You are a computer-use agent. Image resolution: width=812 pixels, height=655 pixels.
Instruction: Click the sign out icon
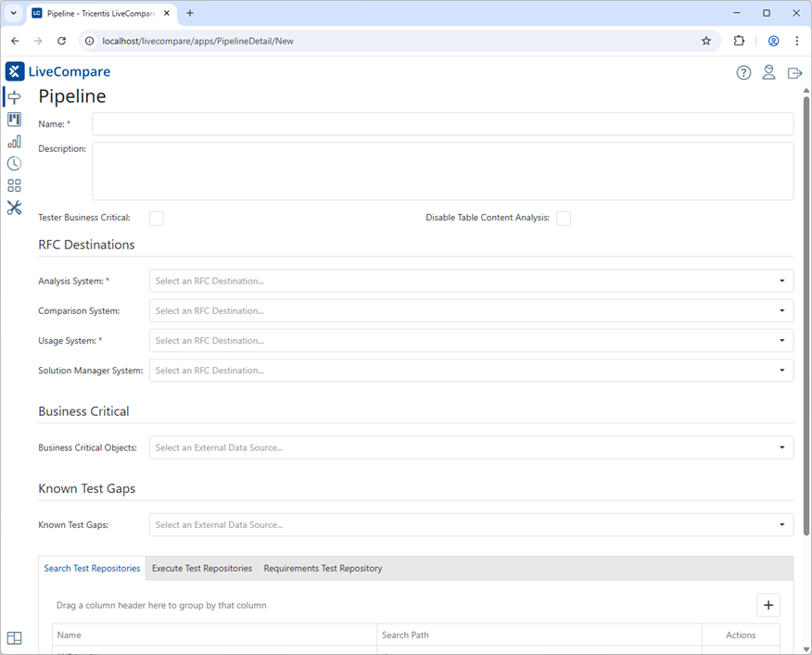tap(794, 73)
